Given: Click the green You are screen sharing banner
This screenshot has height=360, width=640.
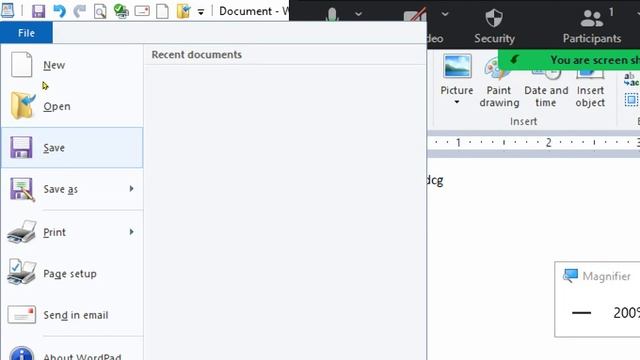Looking at the screenshot, I should 569,60.
